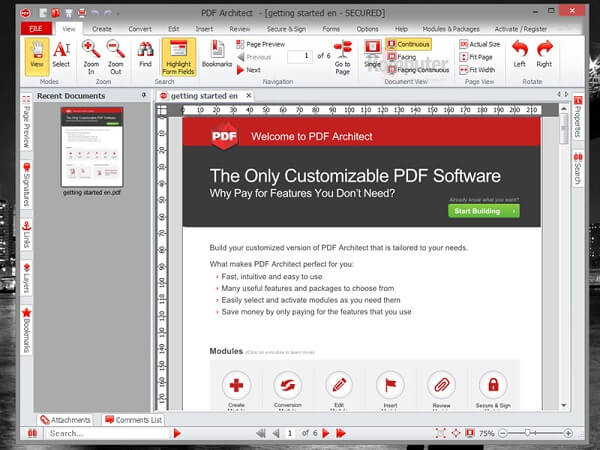This screenshot has width=600, height=450.
Task: Set page view to Actual Size
Action: click(x=480, y=44)
